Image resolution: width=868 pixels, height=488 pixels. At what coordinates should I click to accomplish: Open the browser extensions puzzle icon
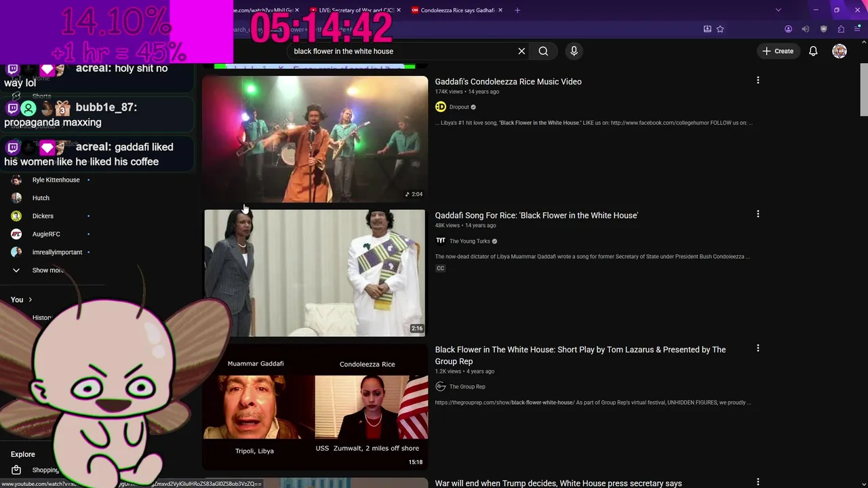point(841,29)
